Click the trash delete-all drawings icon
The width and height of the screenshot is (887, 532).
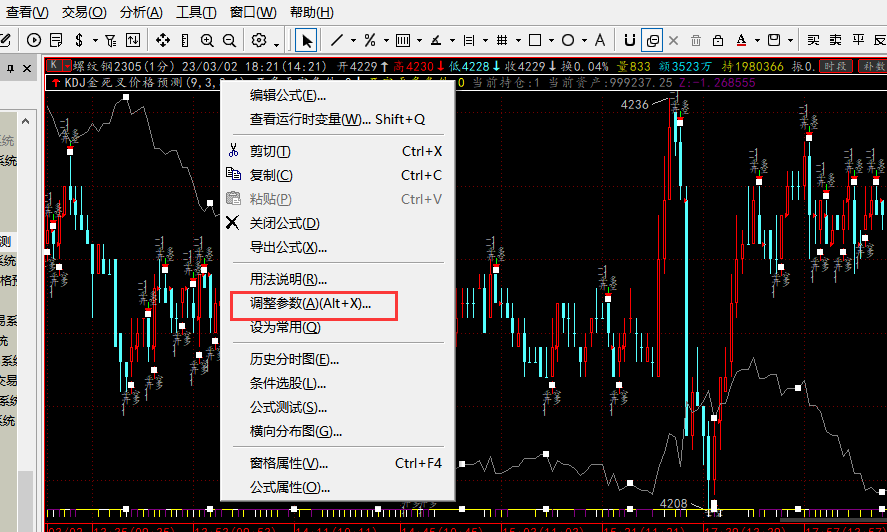(x=696, y=40)
